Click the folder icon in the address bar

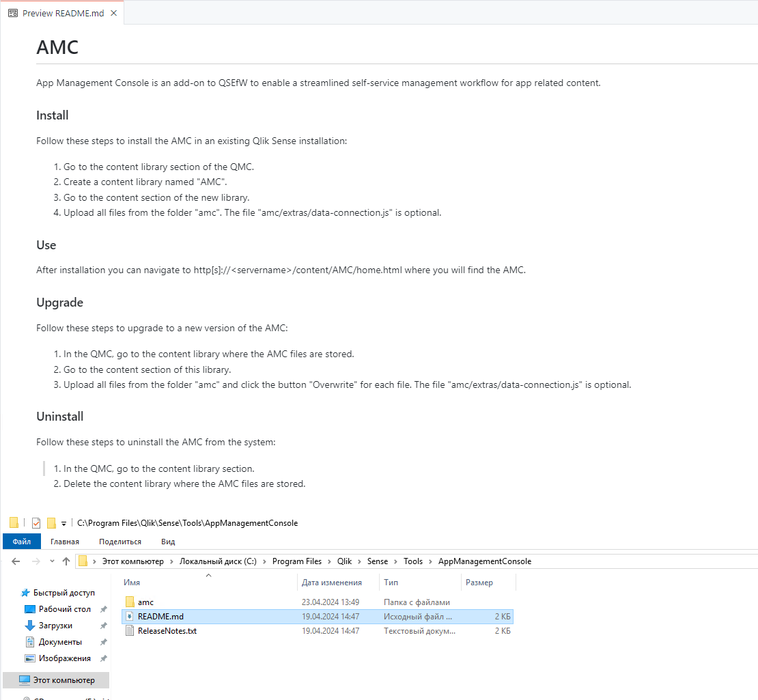(83, 561)
